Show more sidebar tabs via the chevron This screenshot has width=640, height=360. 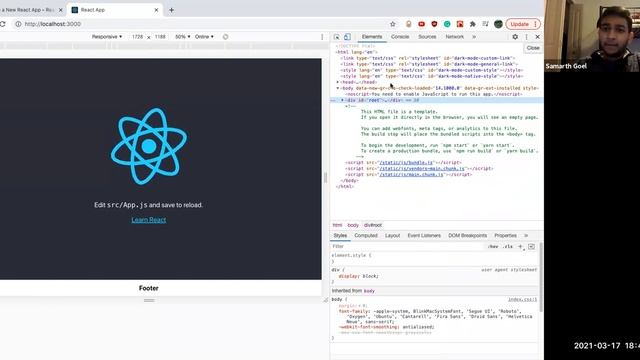click(x=526, y=236)
